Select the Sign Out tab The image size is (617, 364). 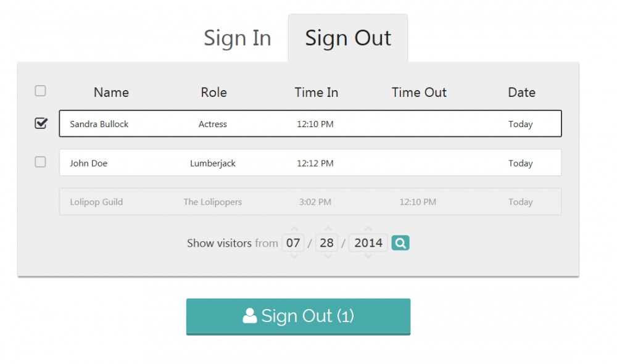[x=348, y=38]
